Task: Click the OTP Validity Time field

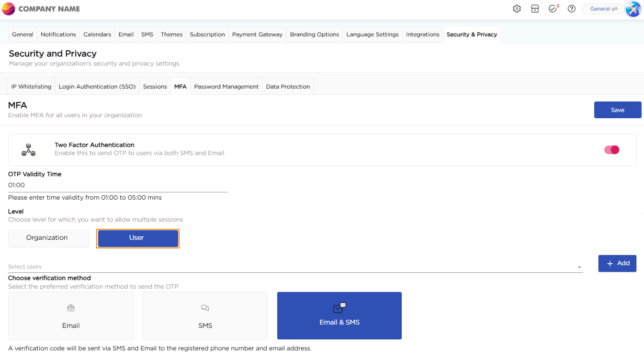Action: tap(118, 185)
